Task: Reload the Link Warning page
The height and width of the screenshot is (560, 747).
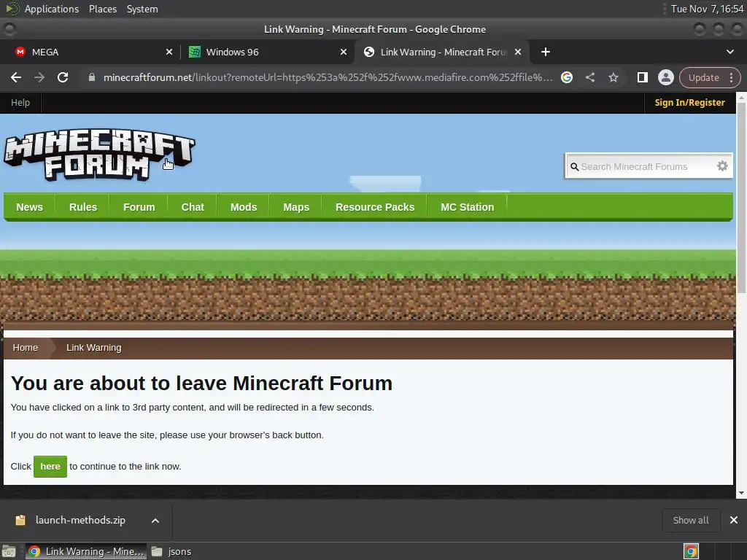Action: 63,77
